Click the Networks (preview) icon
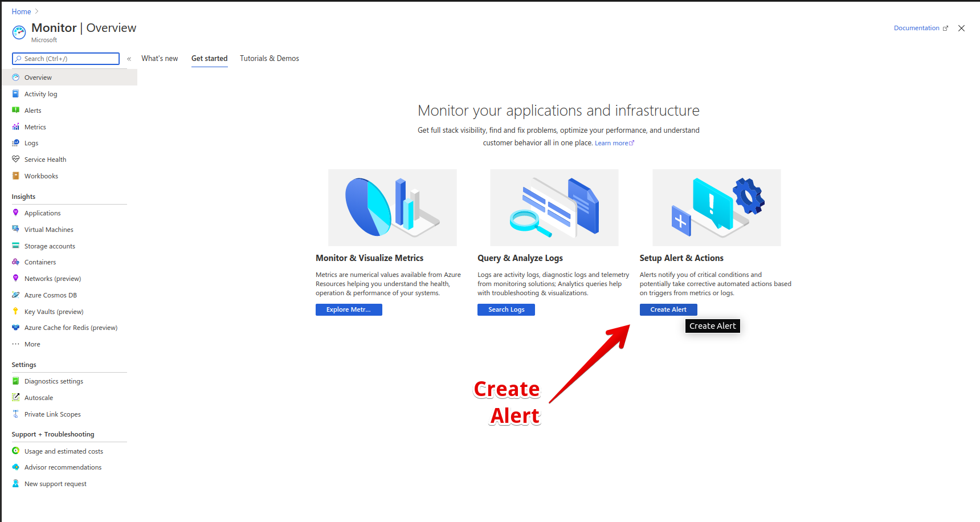Image resolution: width=980 pixels, height=522 pixels. (x=16, y=279)
